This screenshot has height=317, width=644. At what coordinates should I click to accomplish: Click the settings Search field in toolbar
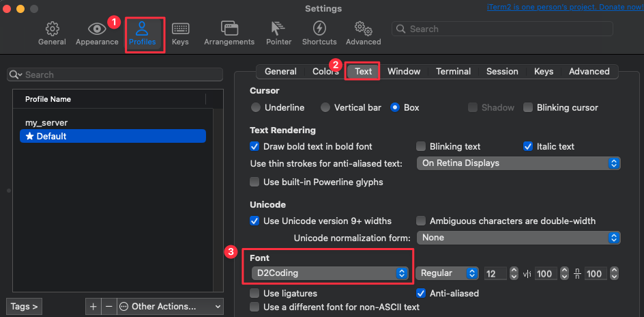(502, 29)
